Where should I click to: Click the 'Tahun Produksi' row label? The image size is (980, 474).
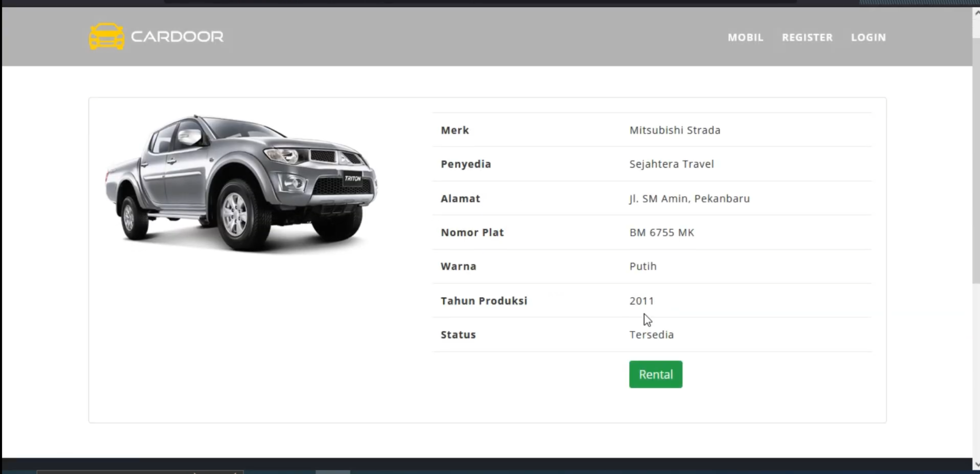click(484, 301)
